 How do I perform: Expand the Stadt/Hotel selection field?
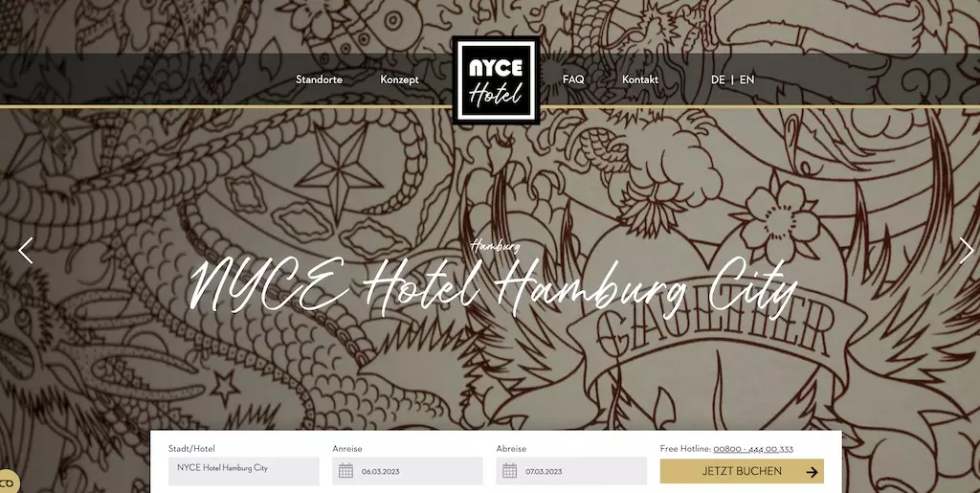[244, 471]
